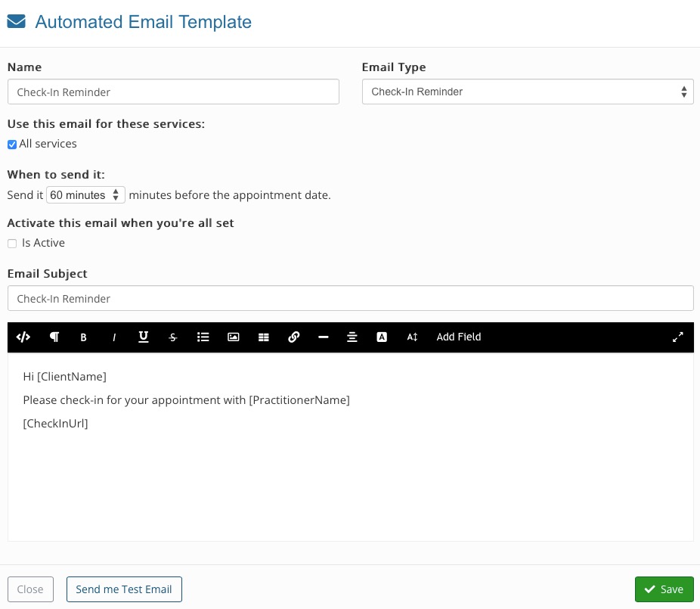Click the Email Subject input field
Image resolution: width=700 pixels, height=609 pixels.
pos(351,298)
